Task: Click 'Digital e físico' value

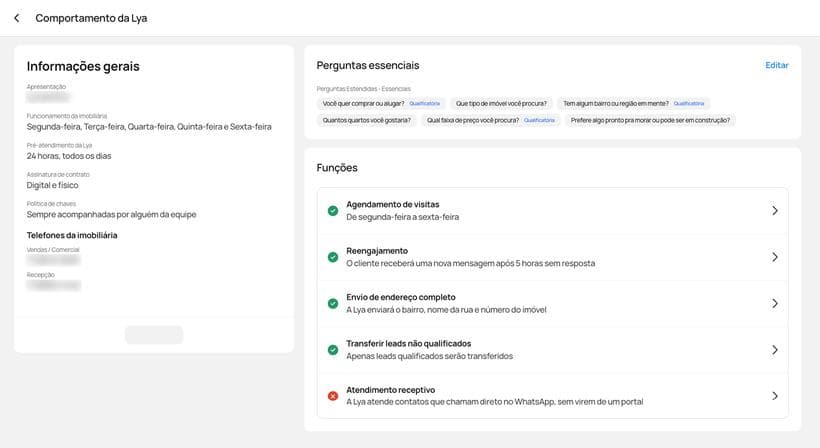Action: pyautogui.click(x=52, y=185)
